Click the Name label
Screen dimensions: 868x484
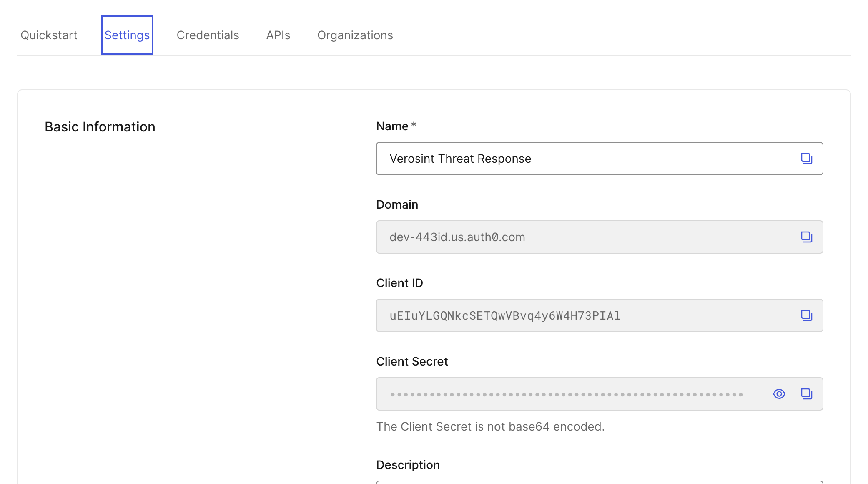[x=396, y=126]
